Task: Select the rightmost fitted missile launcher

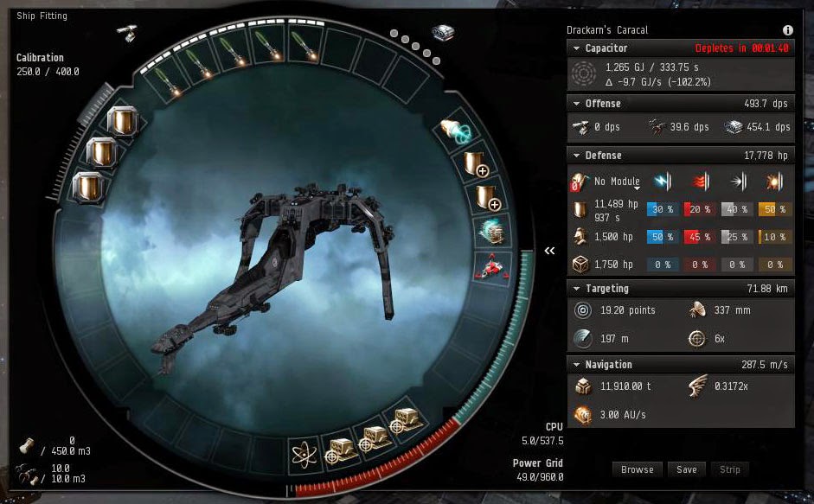Action: pos(303,46)
